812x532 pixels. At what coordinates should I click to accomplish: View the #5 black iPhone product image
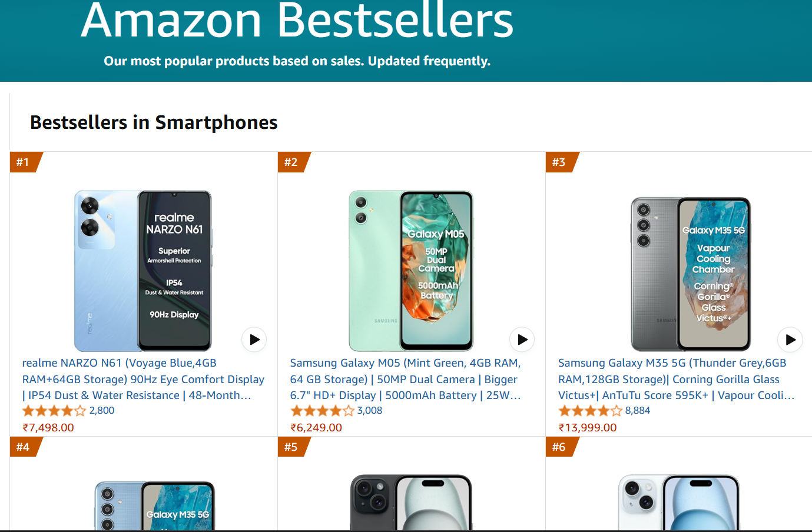[x=411, y=503]
